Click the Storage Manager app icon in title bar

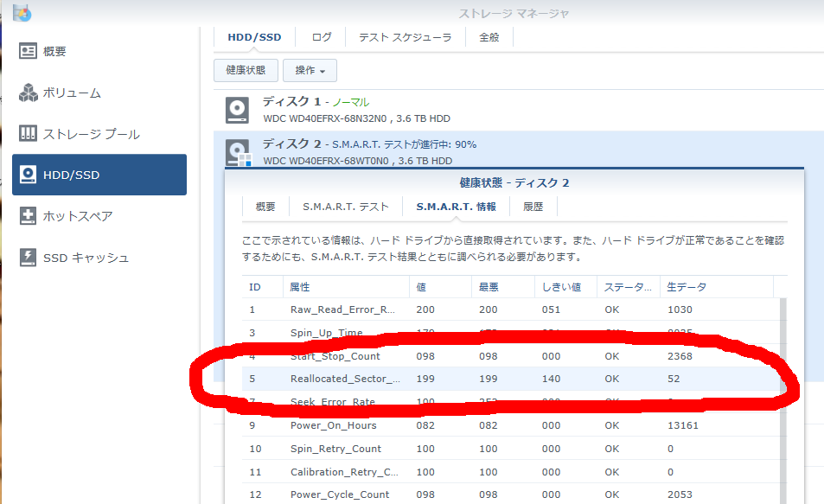(x=22, y=13)
